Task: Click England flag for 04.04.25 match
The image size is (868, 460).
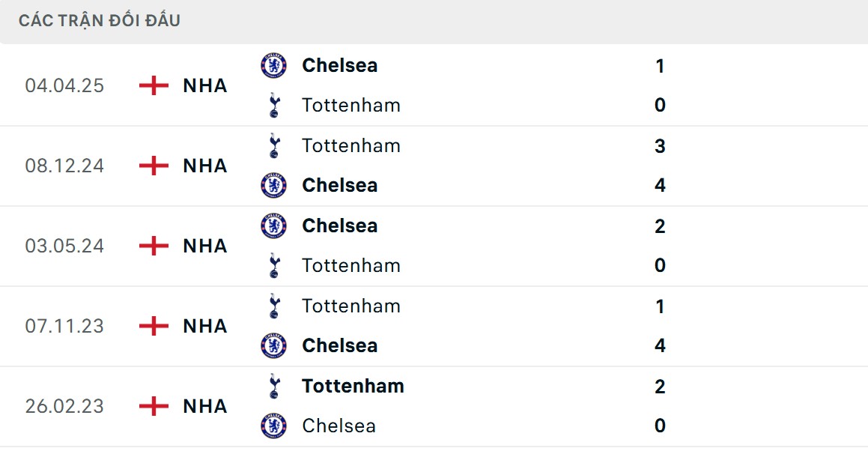Action: (x=154, y=85)
